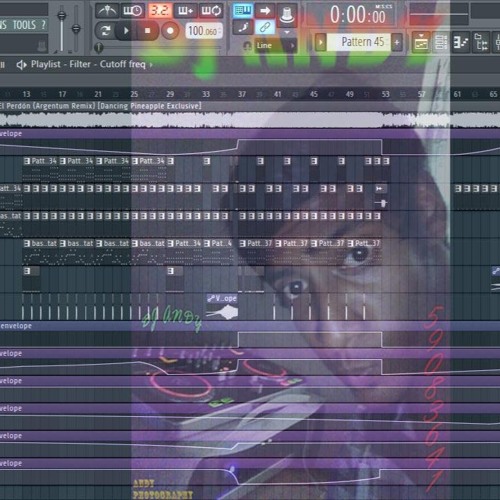Toggle the metronome

107,11
